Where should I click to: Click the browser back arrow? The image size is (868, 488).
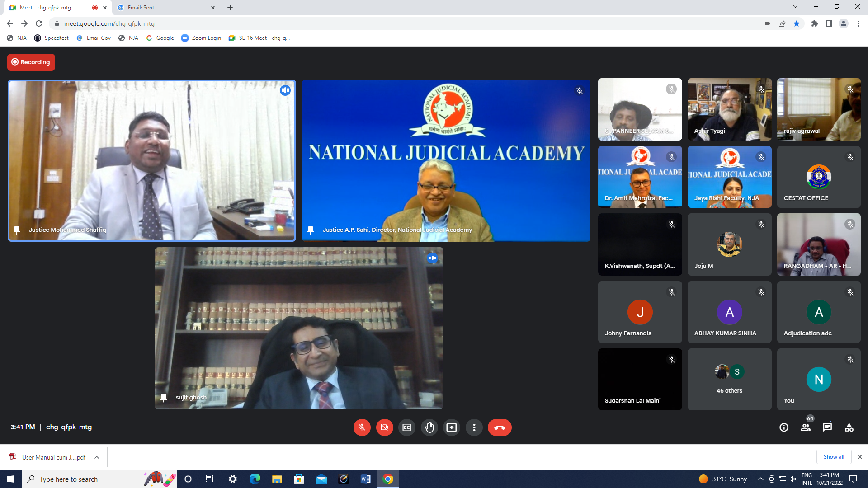10,23
